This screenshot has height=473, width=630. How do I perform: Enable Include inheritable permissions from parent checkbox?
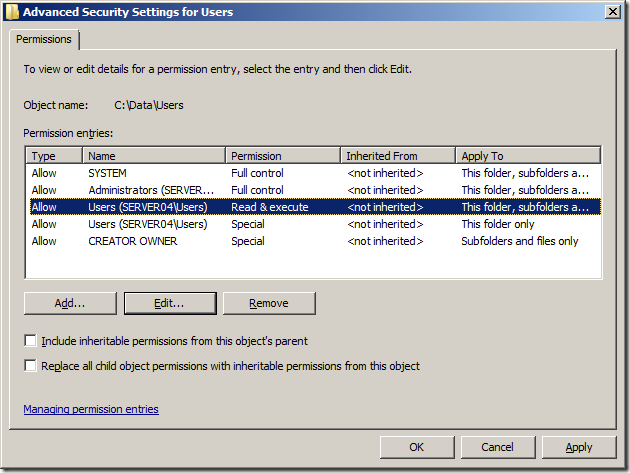31,341
